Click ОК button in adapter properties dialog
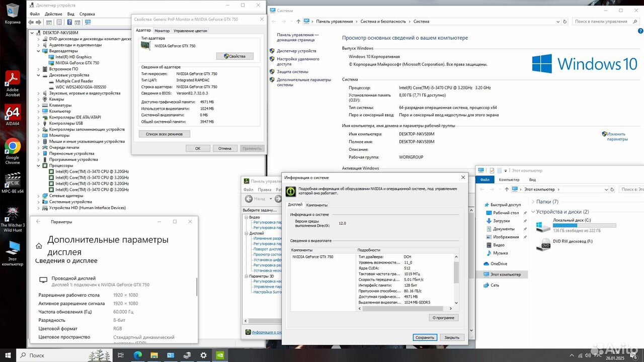Image resolution: width=644 pixels, height=362 pixels. click(198, 148)
